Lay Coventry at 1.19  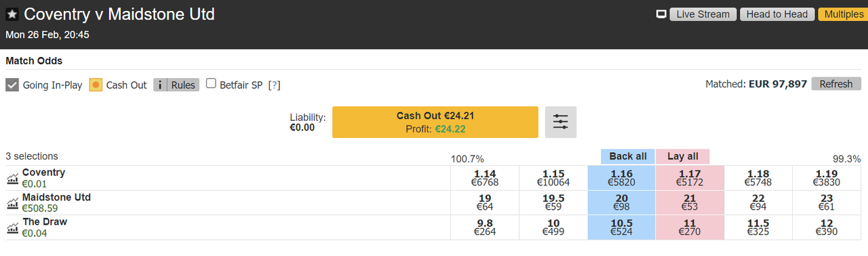coord(827,178)
